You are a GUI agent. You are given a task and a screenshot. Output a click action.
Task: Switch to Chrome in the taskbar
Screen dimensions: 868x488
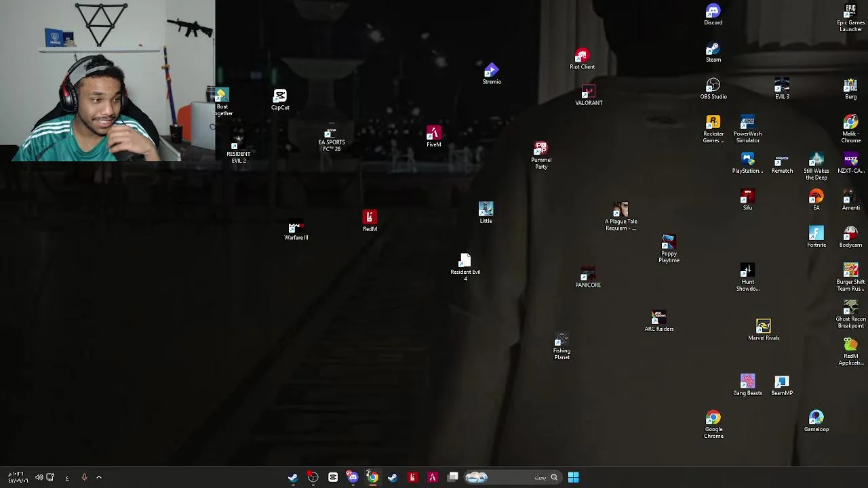click(x=372, y=477)
